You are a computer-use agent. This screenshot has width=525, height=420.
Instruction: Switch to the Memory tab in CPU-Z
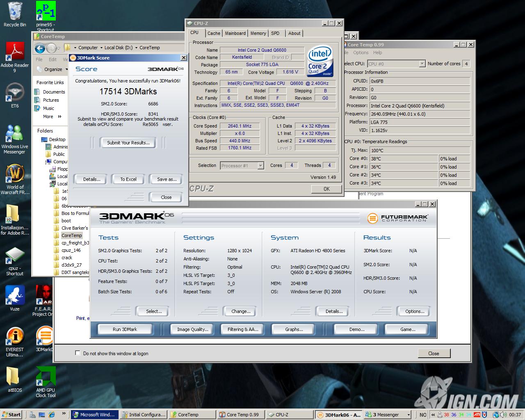258,33
